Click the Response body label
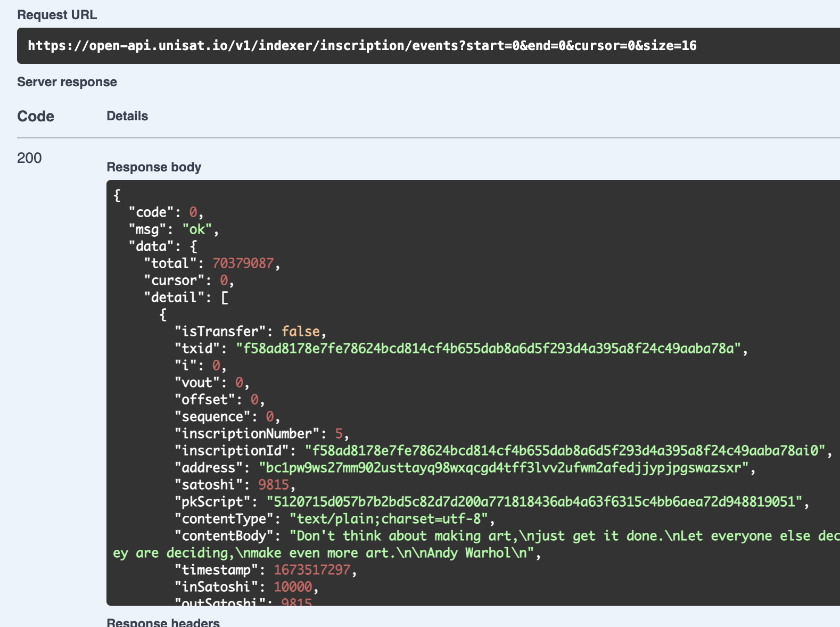This screenshot has width=840, height=627. point(154,167)
